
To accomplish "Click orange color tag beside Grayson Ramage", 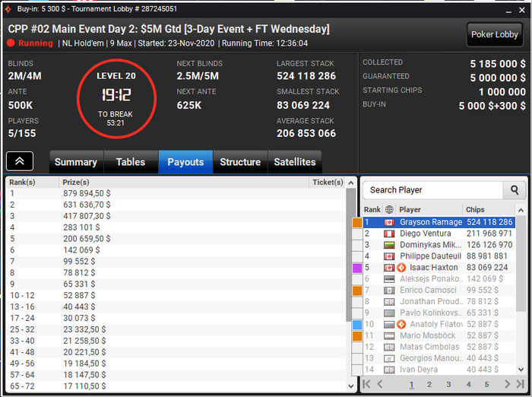I will point(357,222).
